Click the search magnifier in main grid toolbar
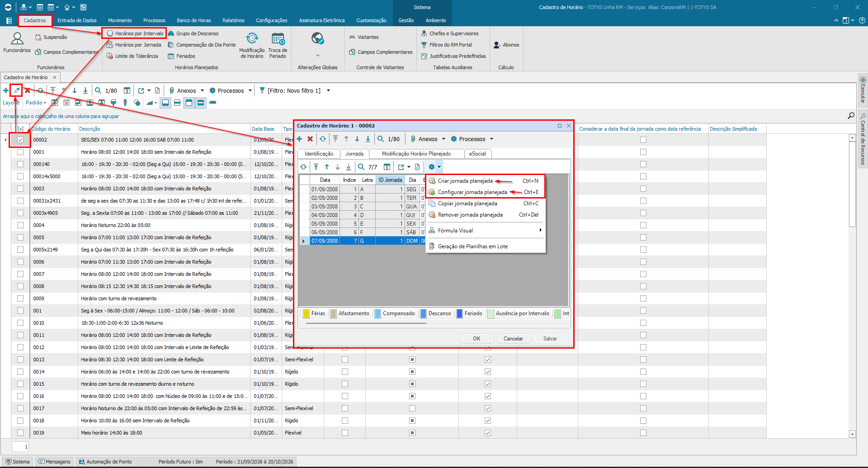Viewport: 868px width, 468px height. coord(98,90)
